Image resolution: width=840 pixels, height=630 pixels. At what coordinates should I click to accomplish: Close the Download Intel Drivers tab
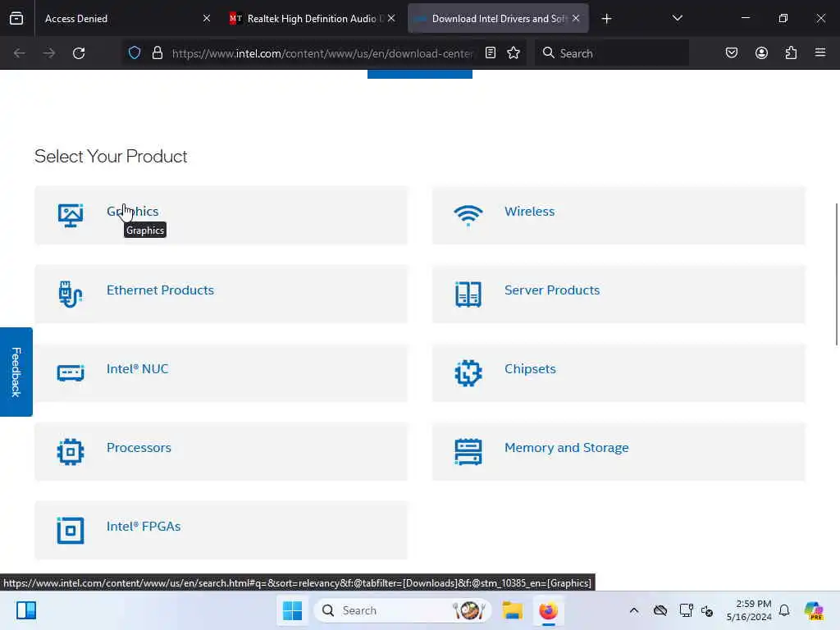coord(575,19)
